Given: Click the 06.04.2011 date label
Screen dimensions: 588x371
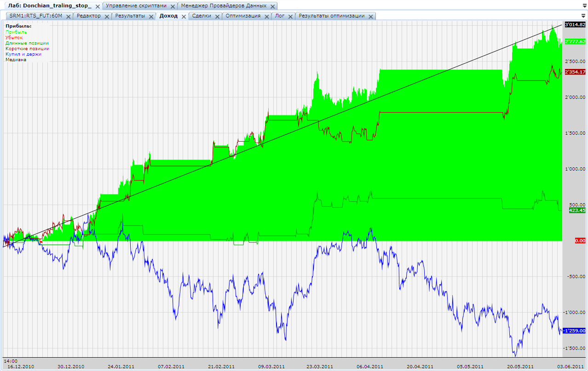Looking at the screenshot, I should point(370,366).
